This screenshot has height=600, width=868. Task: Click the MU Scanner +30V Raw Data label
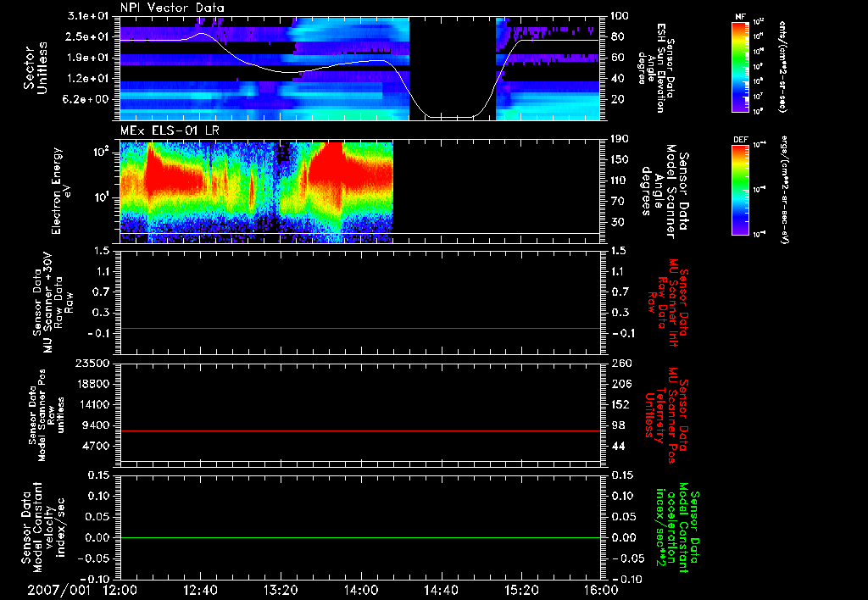[53, 303]
